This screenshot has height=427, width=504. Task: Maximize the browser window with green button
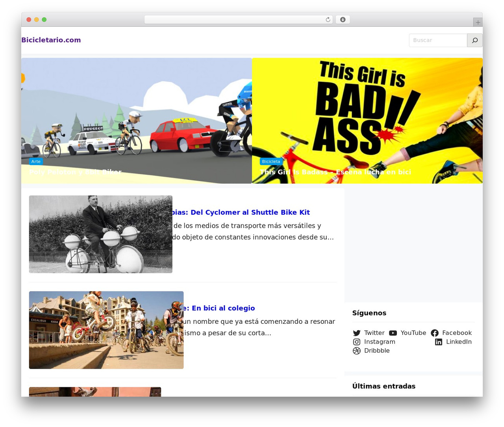pos(44,20)
